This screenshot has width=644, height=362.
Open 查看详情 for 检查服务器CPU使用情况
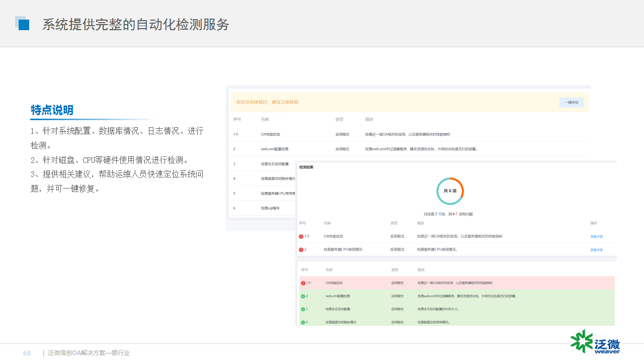[x=596, y=250]
